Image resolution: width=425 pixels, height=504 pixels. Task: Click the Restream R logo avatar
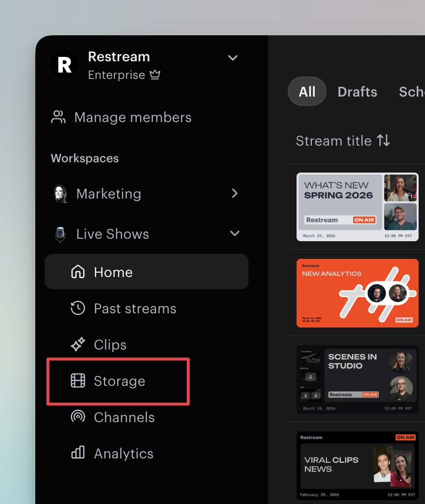tap(64, 65)
